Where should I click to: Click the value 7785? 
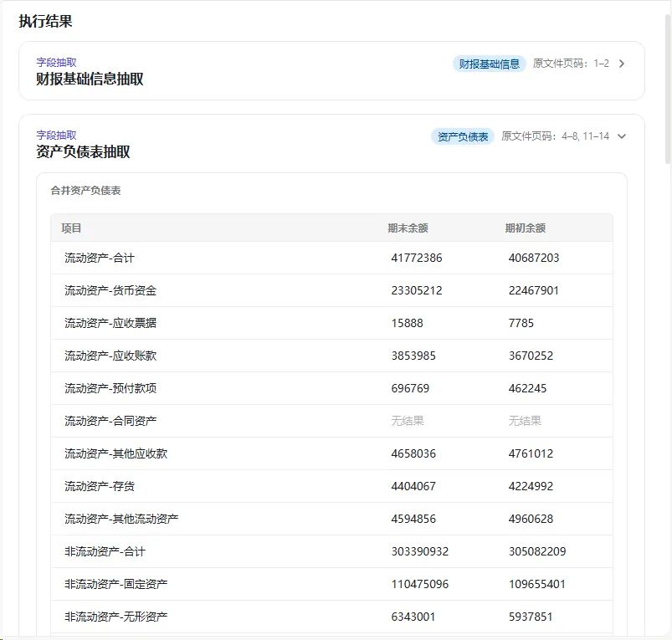click(521, 323)
